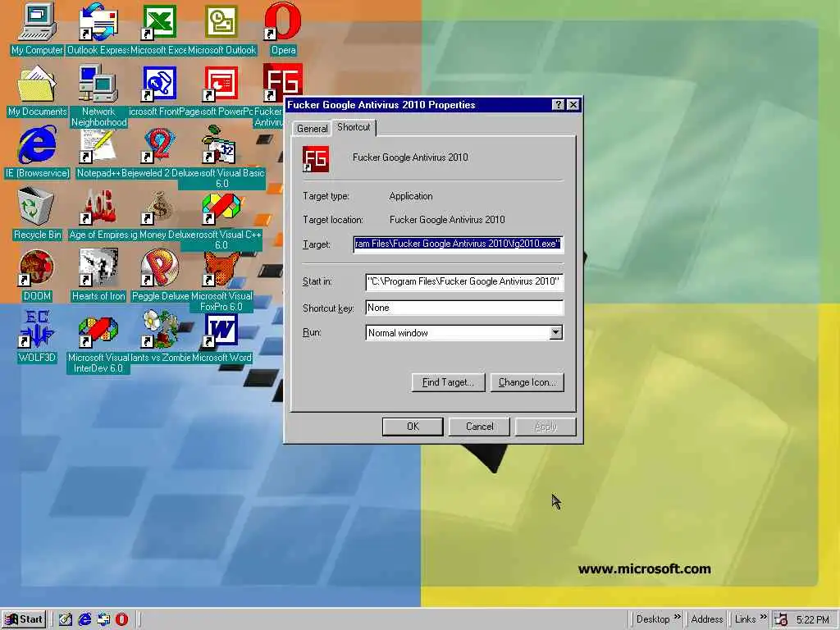Image resolution: width=840 pixels, height=630 pixels.
Task: Select the DOOM desktop shortcut
Action: [37, 274]
